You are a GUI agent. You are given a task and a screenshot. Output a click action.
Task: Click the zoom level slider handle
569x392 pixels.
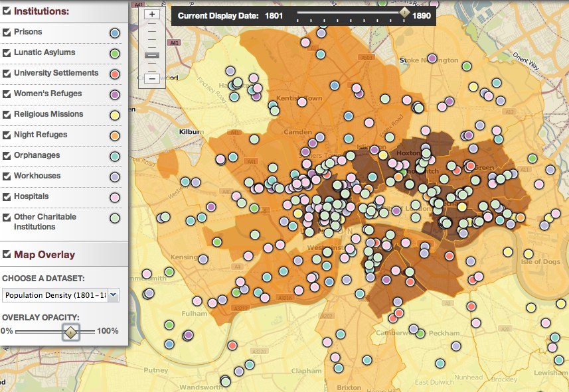coord(152,56)
